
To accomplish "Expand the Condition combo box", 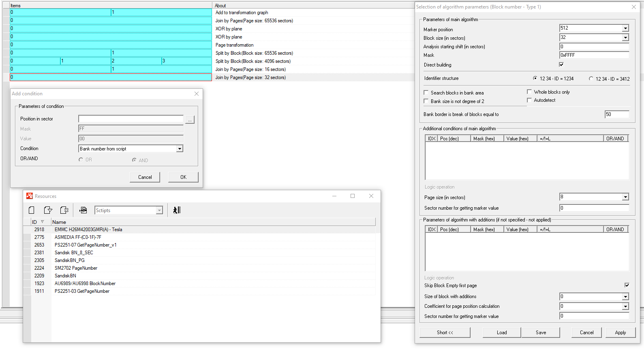I will click(180, 149).
